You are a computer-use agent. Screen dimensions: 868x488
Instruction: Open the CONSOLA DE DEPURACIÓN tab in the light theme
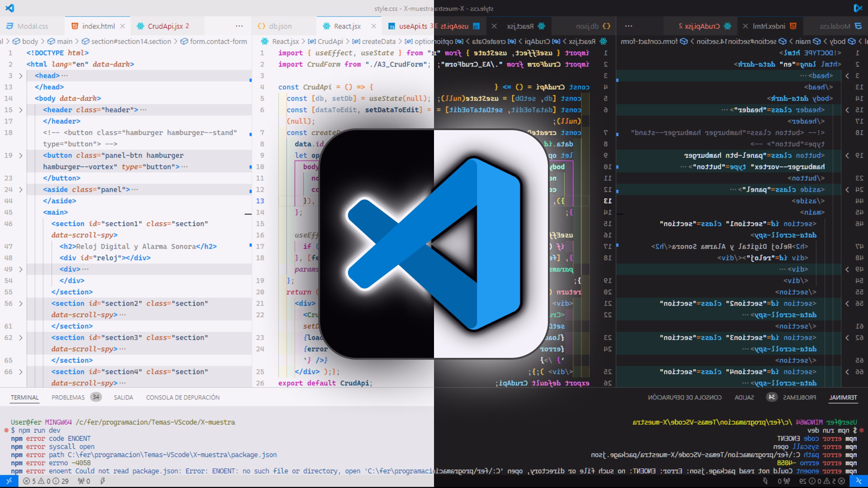pyautogui.click(x=183, y=397)
